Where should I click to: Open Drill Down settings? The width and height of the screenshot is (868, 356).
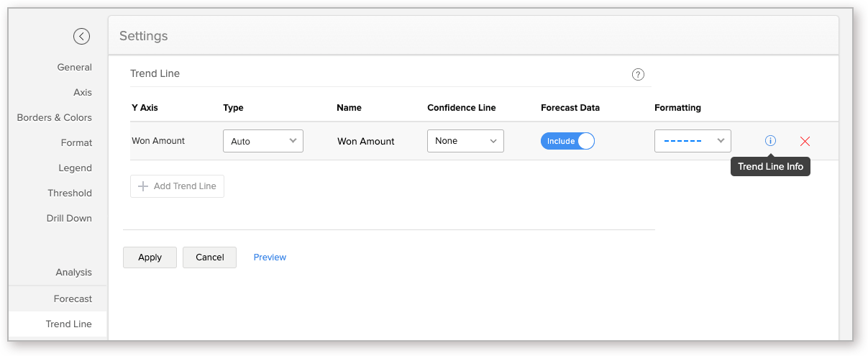click(x=69, y=218)
